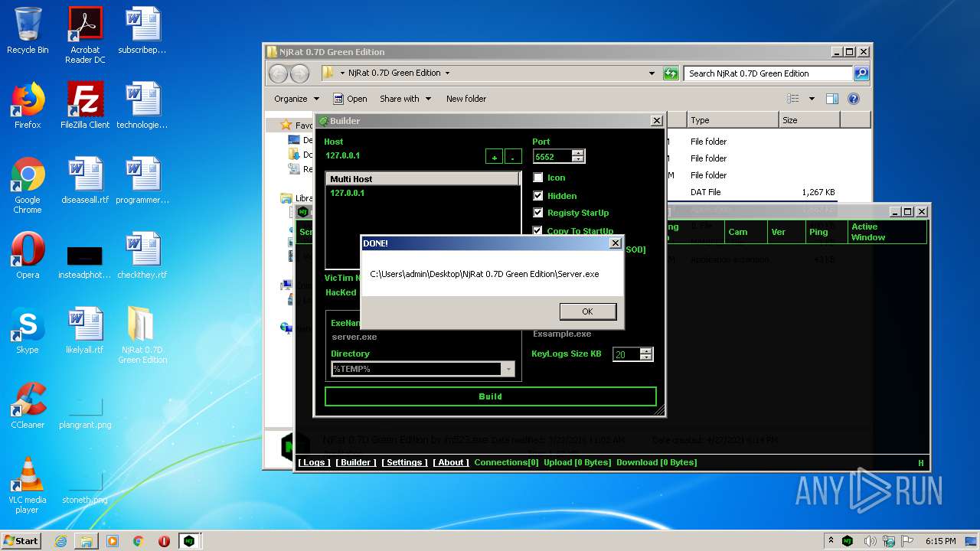Viewport: 980px width, 551px height.
Task: Uncheck the Copy To StartUp checkbox
Action: [x=538, y=230]
